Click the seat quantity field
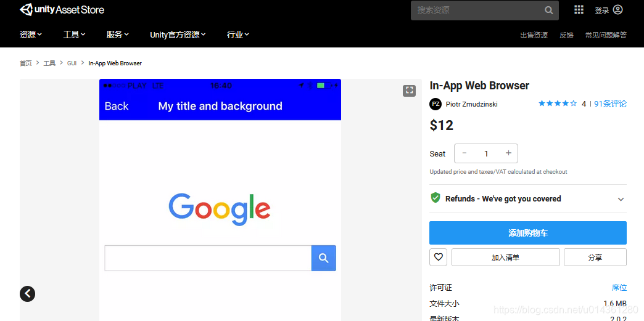 (x=486, y=153)
